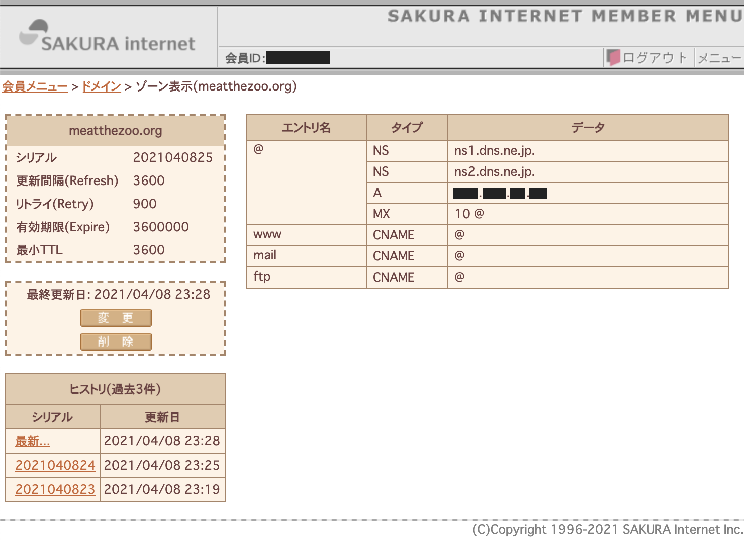Click the CNAME type in the www row
Screen dimensions: 756x542
[394, 235]
